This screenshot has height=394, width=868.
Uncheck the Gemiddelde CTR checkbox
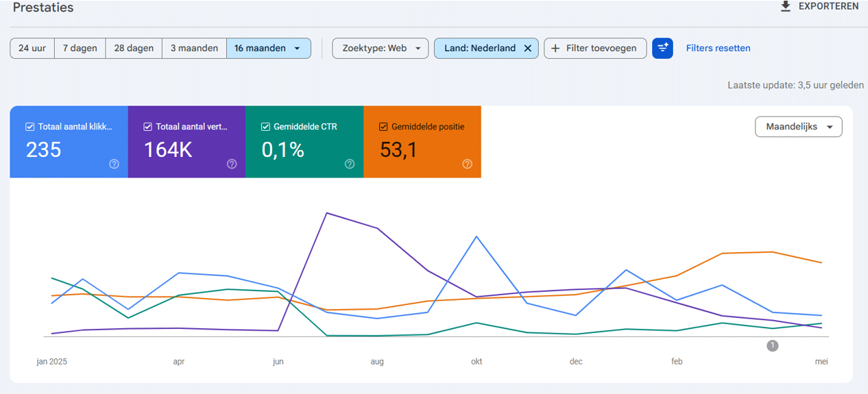266,127
